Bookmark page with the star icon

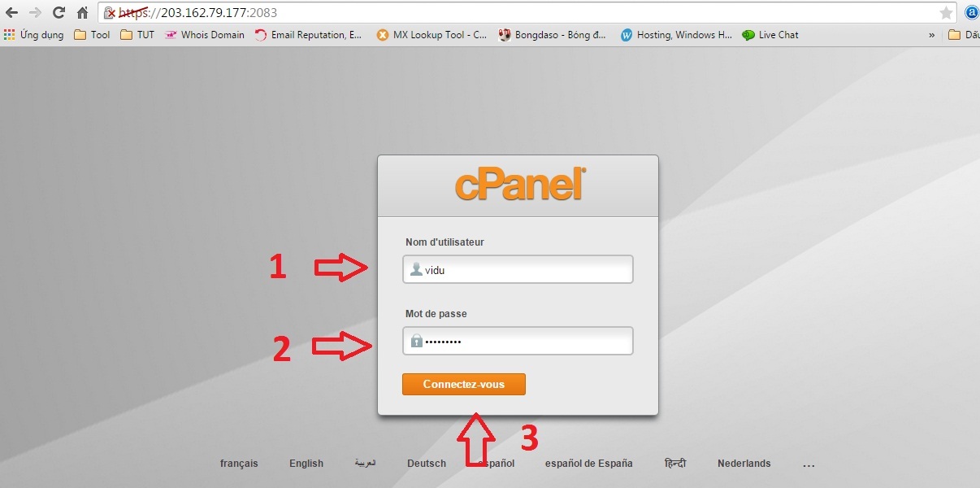(946, 13)
